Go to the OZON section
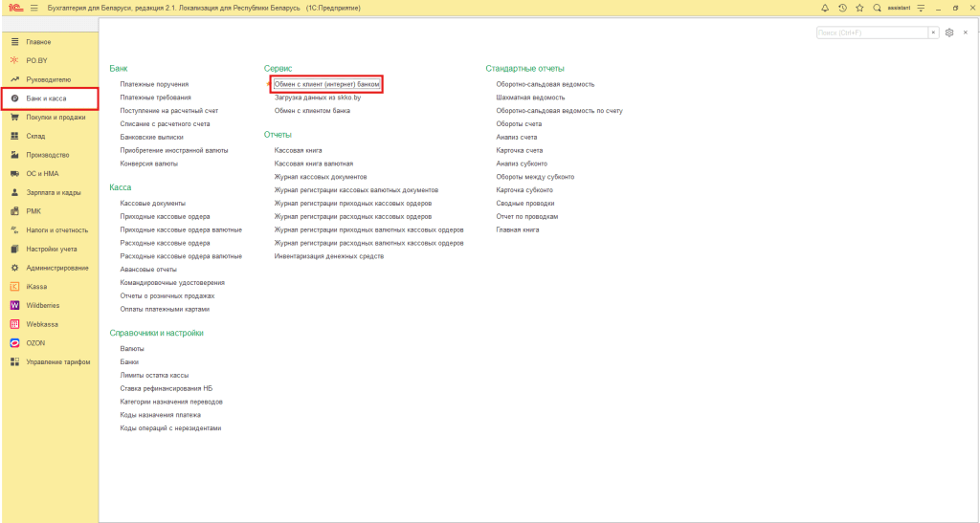The height and width of the screenshot is (523, 980). pyautogui.click(x=36, y=342)
